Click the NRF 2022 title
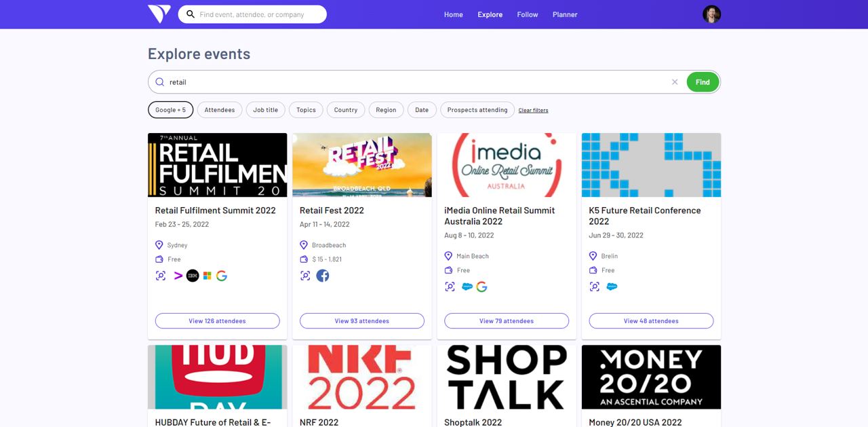This screenshot has height=427, width=868. 319,422
